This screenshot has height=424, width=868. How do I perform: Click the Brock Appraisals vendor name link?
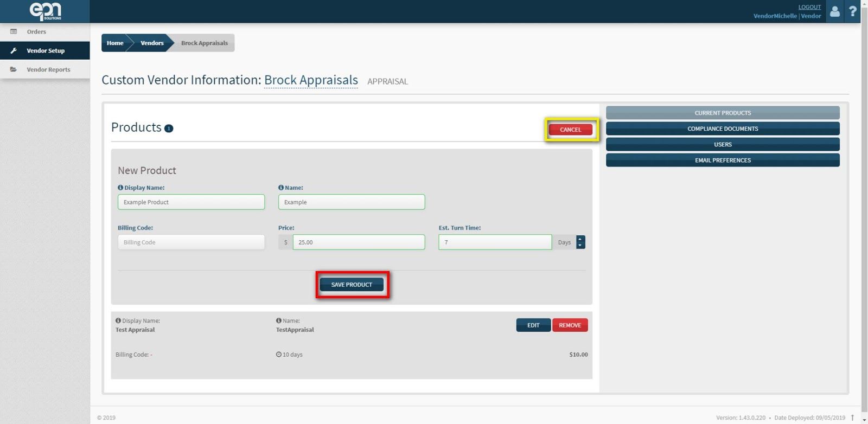(311, 80)
